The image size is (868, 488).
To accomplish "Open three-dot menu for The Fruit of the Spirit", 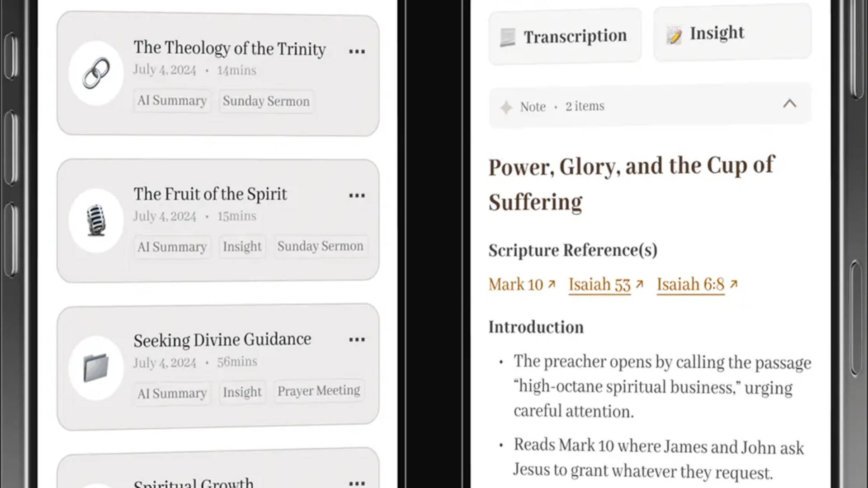I will coord(357,196).
